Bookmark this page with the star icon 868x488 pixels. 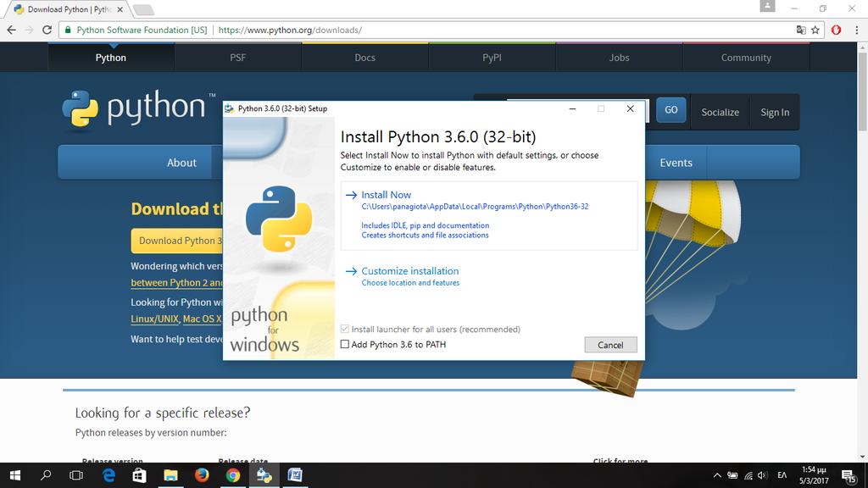(x=815, y=30)
